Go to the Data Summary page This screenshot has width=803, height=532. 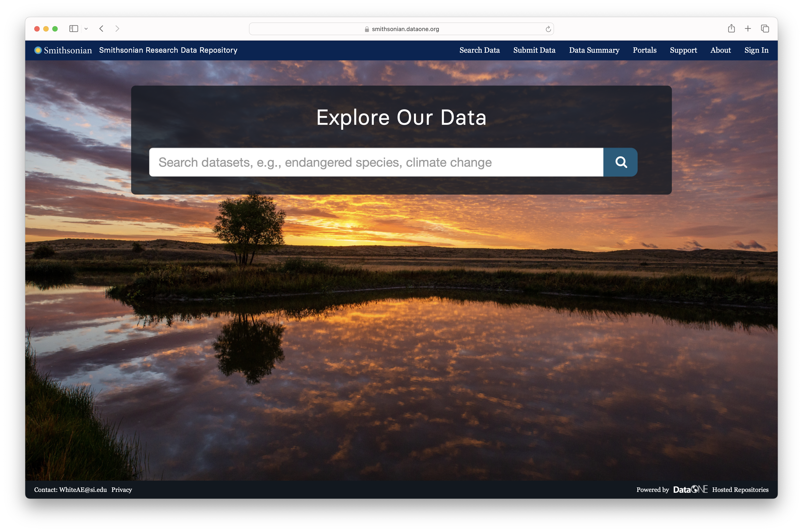point(594,50)
